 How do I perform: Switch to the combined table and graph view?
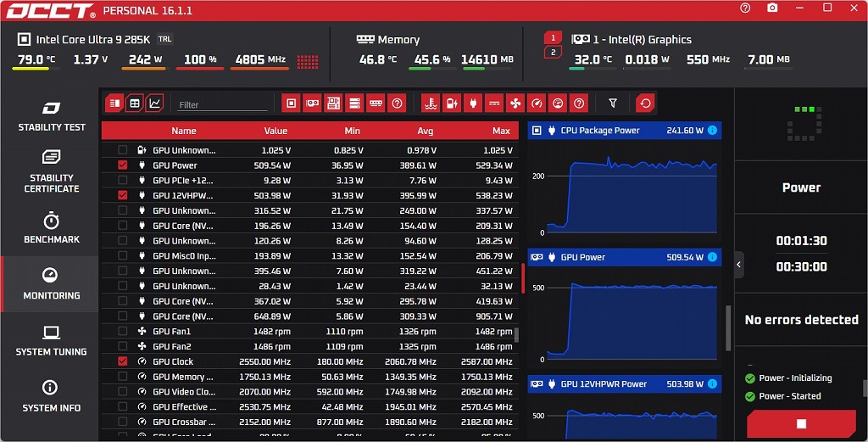point(114,103)
